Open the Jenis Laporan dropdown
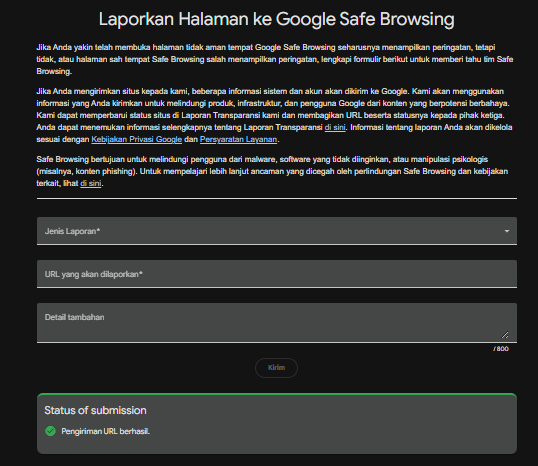The image size is (538, 466). click(x=277, y=231)
